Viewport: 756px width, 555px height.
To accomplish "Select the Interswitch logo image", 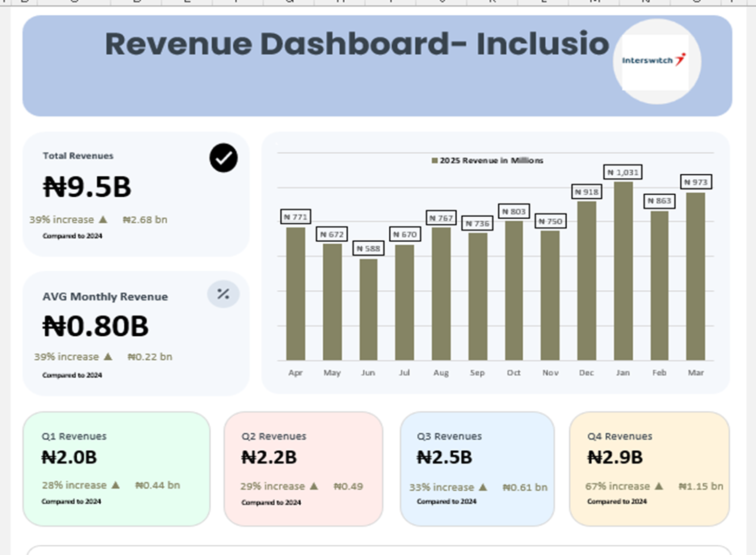I will 655,61.
